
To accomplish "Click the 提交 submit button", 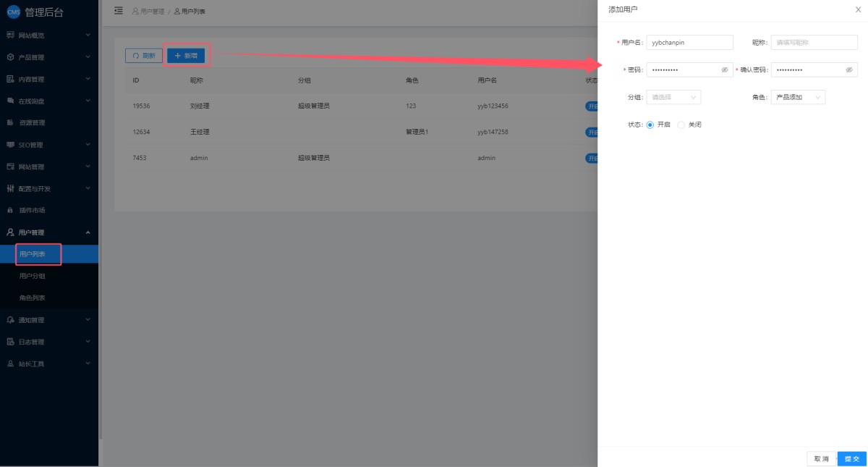I will pyautogui.click(x=852, y=458).
